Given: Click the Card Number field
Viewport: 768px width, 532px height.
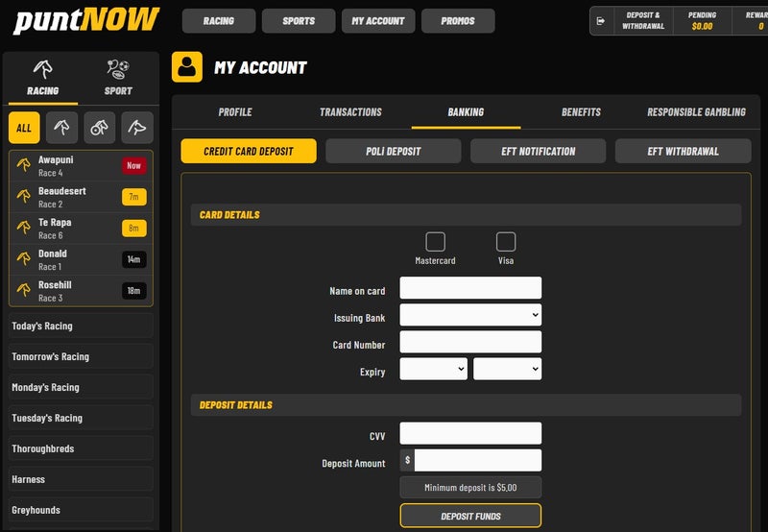Looking at the screenshot, I should [x=470, y=342].
